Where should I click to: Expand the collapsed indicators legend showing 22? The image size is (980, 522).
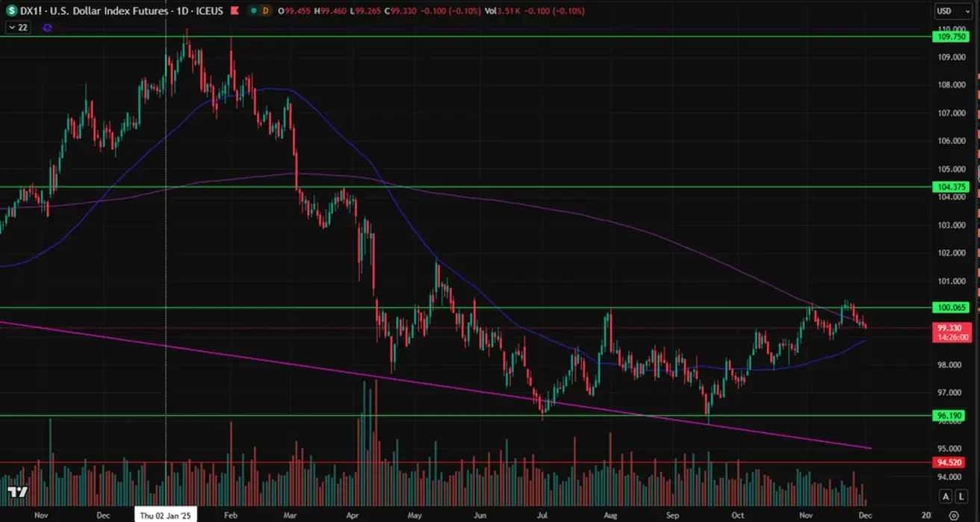(18, 28)
